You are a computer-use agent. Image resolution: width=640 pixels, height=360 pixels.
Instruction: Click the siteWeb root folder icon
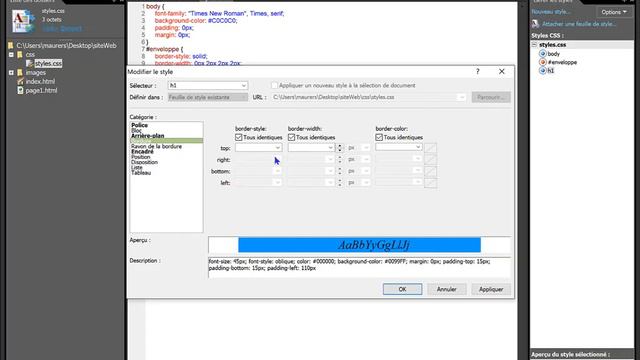[11, 46]
